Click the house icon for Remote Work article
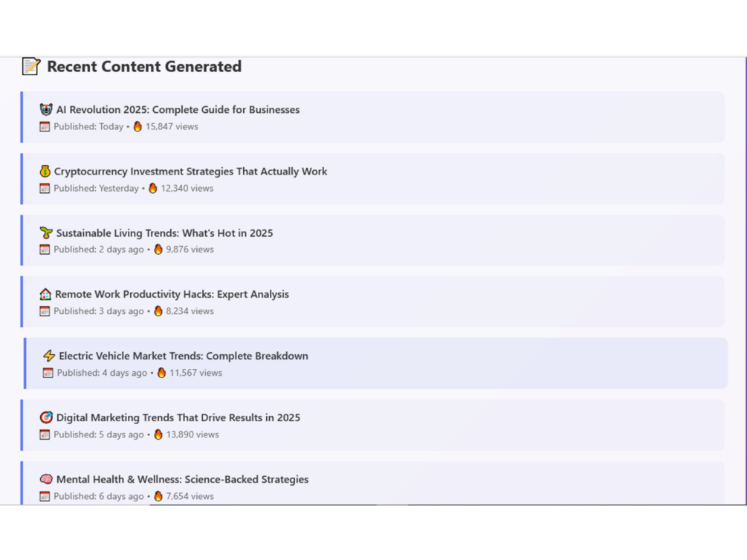This screenshot has height=560, width=747. 45,295
